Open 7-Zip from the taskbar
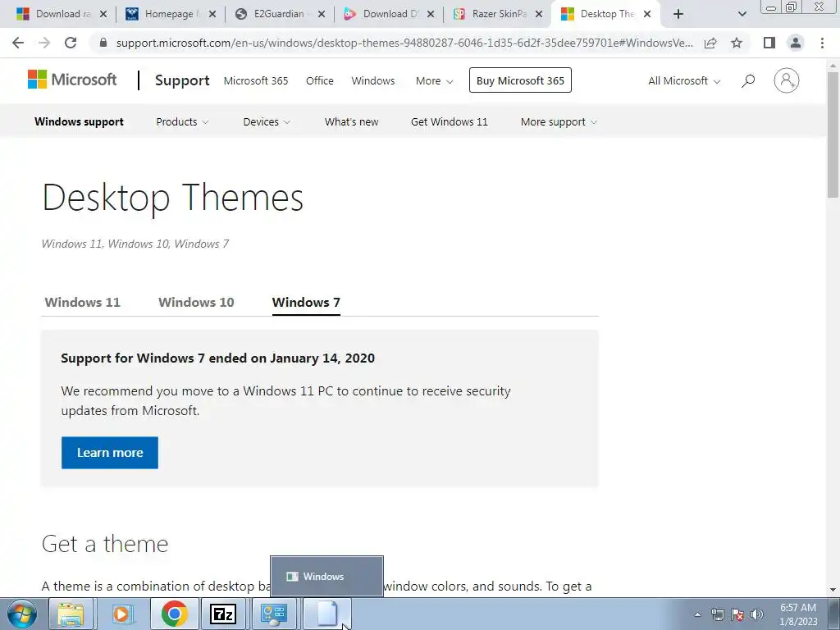 click(x=223, y=614)
